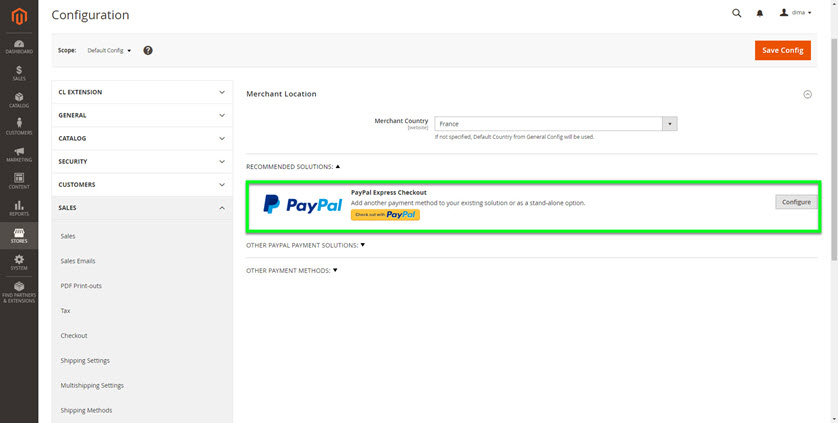Open the Stores storefront icon

[x=19, y=235]
